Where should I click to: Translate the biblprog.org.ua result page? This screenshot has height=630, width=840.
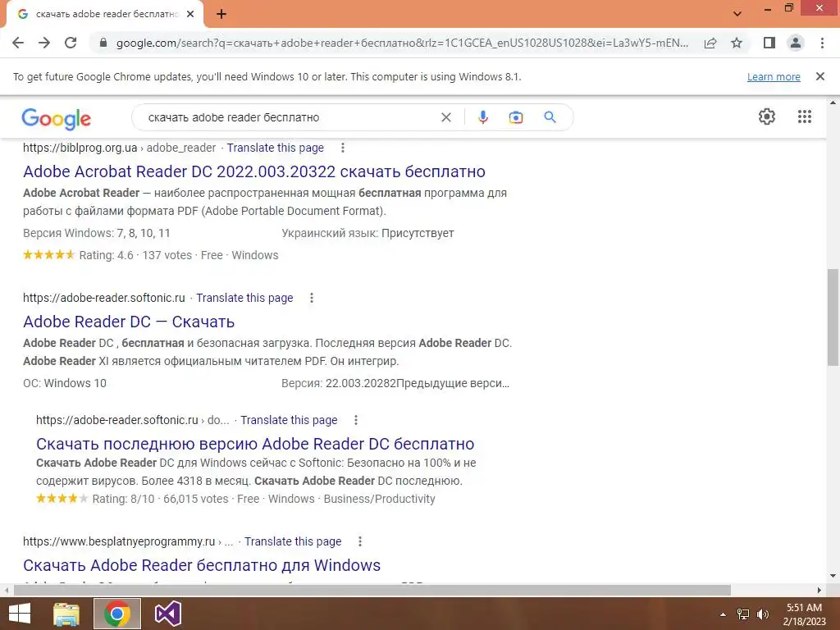click(276, 148)
